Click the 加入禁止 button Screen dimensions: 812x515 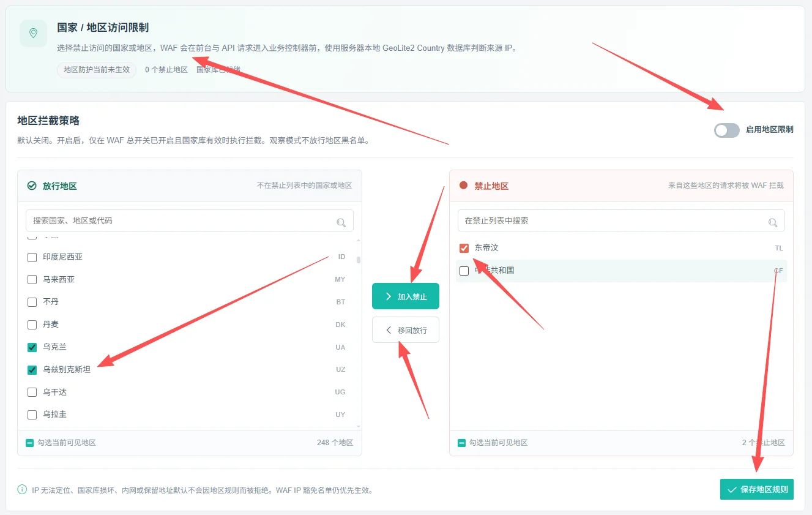406,296
